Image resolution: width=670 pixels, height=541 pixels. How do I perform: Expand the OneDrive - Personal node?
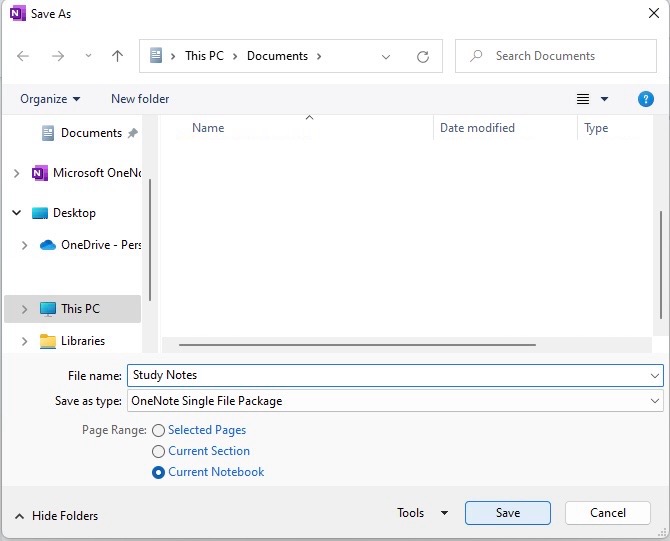pos(24,245)
